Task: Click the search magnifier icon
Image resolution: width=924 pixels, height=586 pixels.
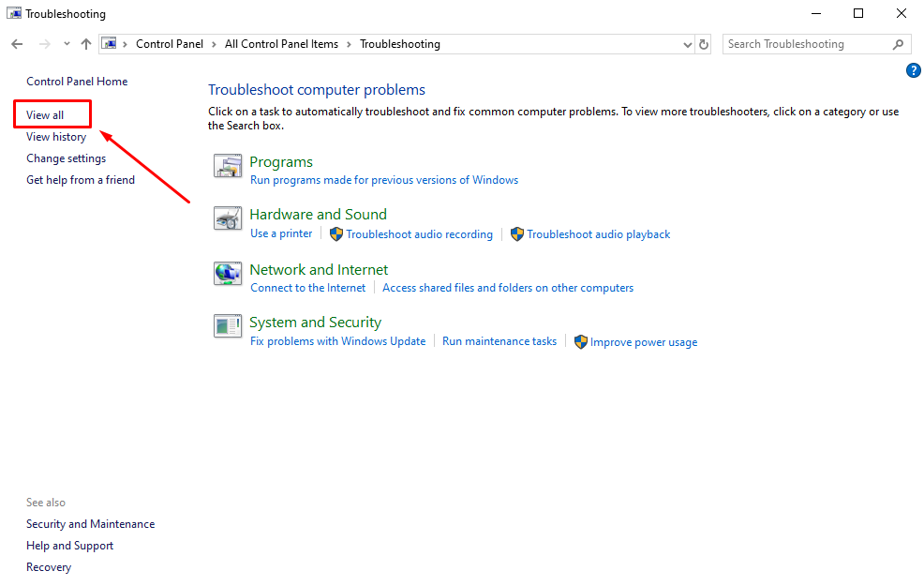Action: (x=898, y=44)
